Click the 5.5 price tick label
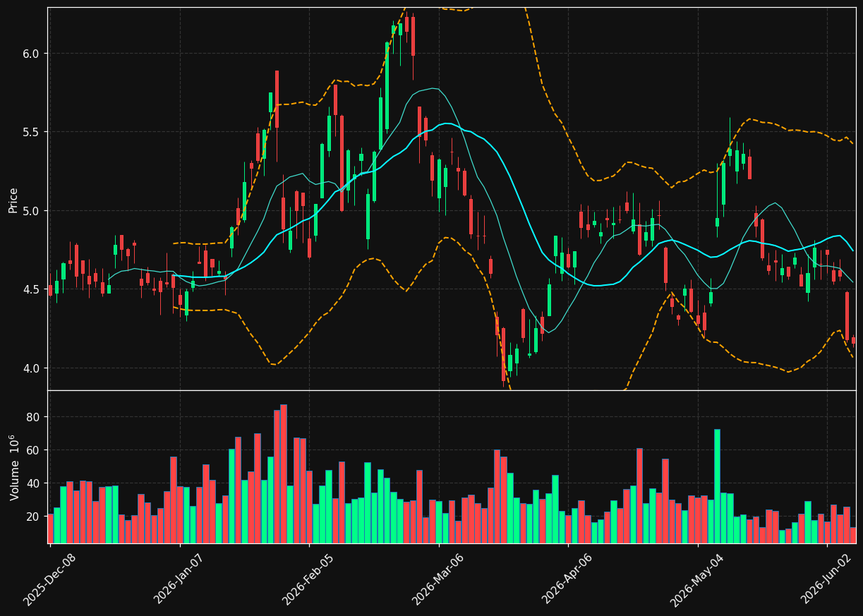This screenshot has height=616, width=863. coord(32,132)
